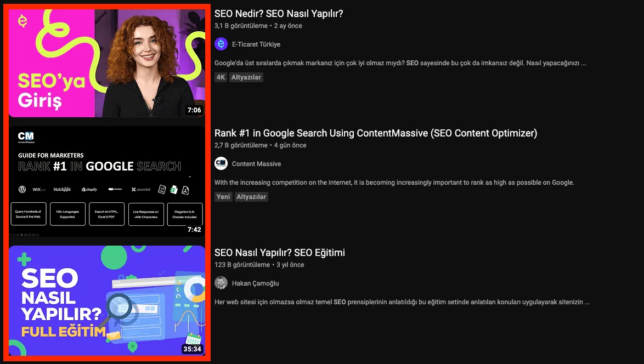The height and width of the screenshot is (364, 644).
Task: Select the Altyazılar badge on the first video
Action: coord(246,77)
